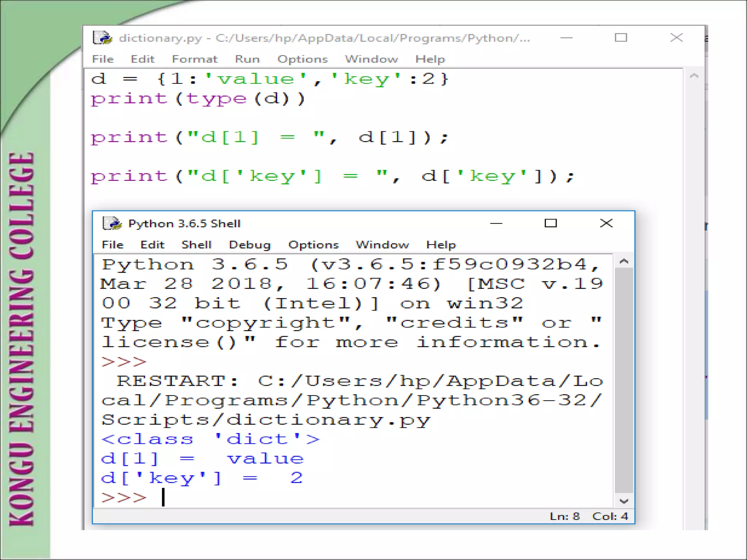Open Options menu in Python Shell

(313, 245)
